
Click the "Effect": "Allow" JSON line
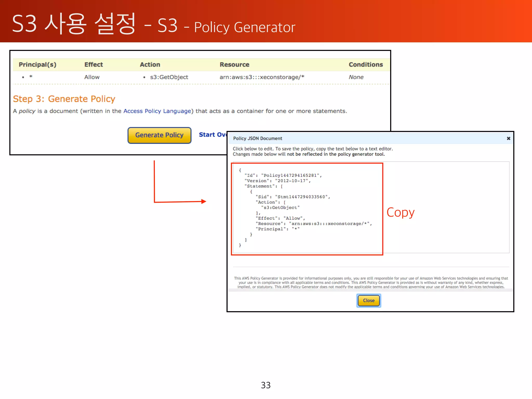point(280,218)
